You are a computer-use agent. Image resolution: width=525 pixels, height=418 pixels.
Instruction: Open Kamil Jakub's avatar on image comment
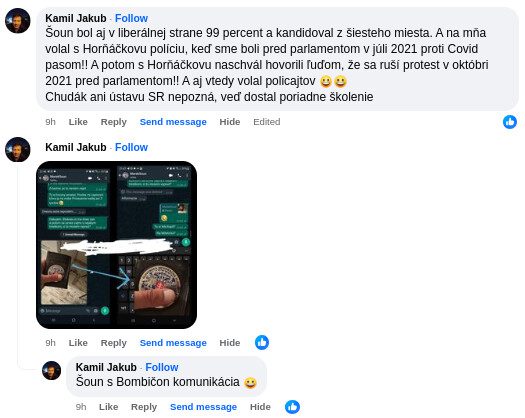click(x=18, y=149)
